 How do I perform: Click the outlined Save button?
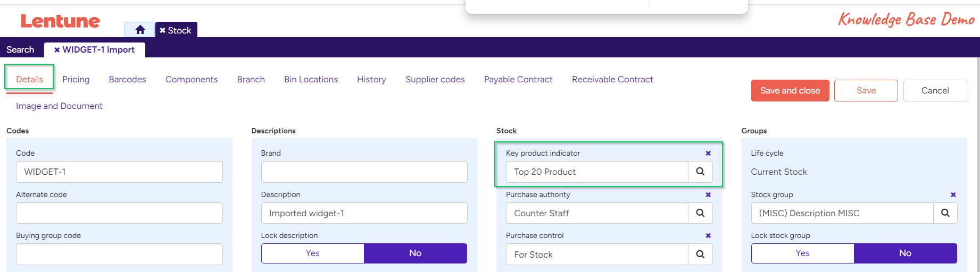tap(866, 90)
